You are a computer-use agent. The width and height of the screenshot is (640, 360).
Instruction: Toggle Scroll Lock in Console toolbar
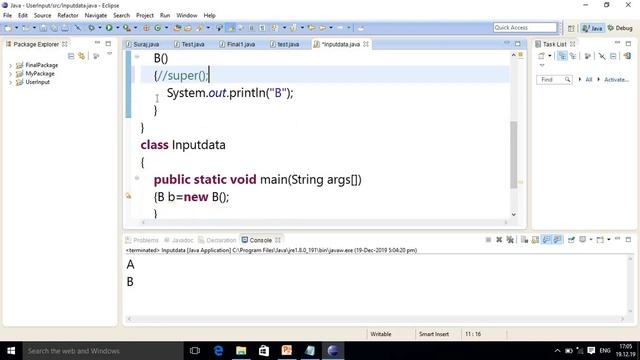click(535, 240)
